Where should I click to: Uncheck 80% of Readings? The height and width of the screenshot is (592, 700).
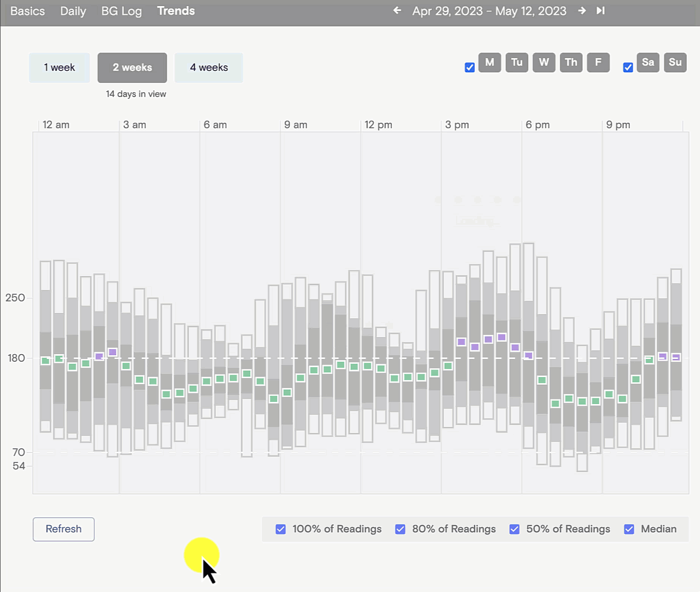[400, 529]
